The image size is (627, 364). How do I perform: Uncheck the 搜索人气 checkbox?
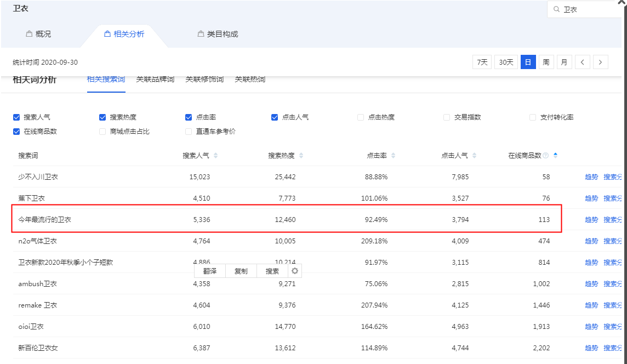click(x=16, y=117)
